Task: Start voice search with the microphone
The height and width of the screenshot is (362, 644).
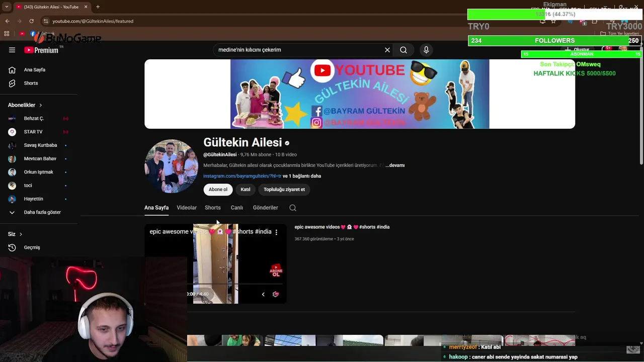Action: click(x=426, y=50)
